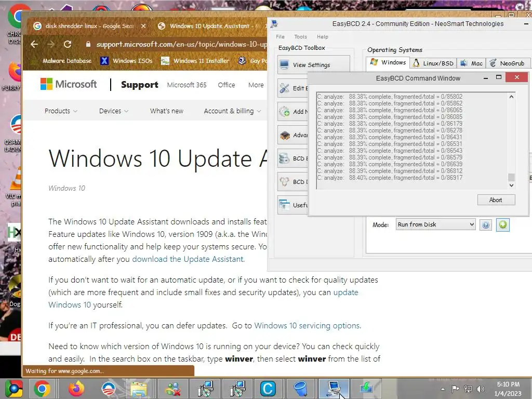Image resolution: width=532 pixels, height=399 pixels.
Task: Click What's new in navigation
Action: (167, 111)
